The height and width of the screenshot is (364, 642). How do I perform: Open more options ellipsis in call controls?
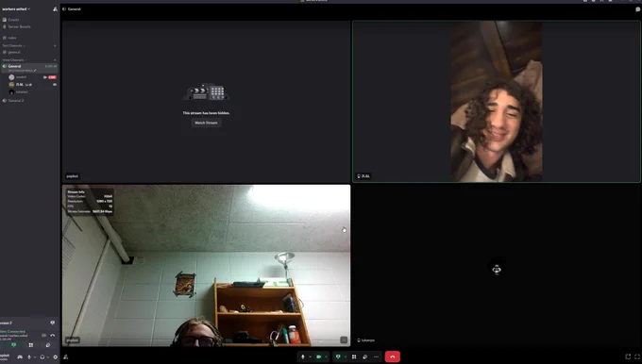tap(377, 356)
